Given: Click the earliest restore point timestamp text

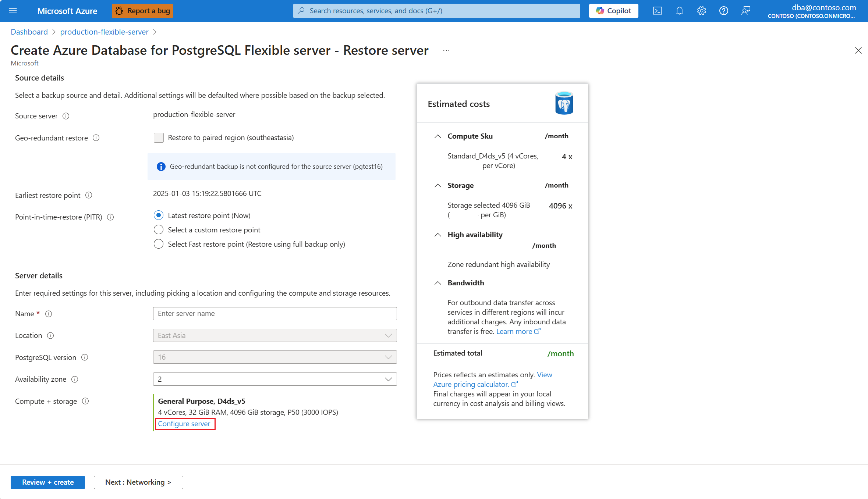Looking at the screenshot, I should click(x=207, y=193).
